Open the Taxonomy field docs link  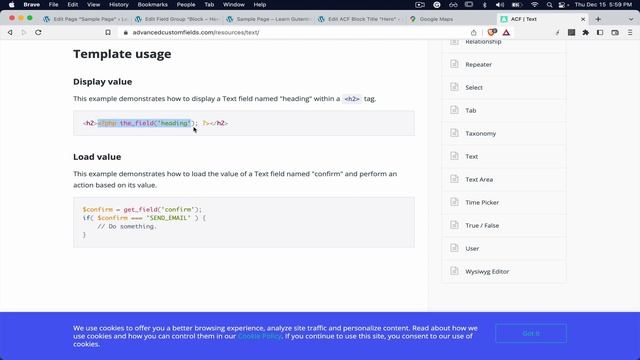point(480,133)
